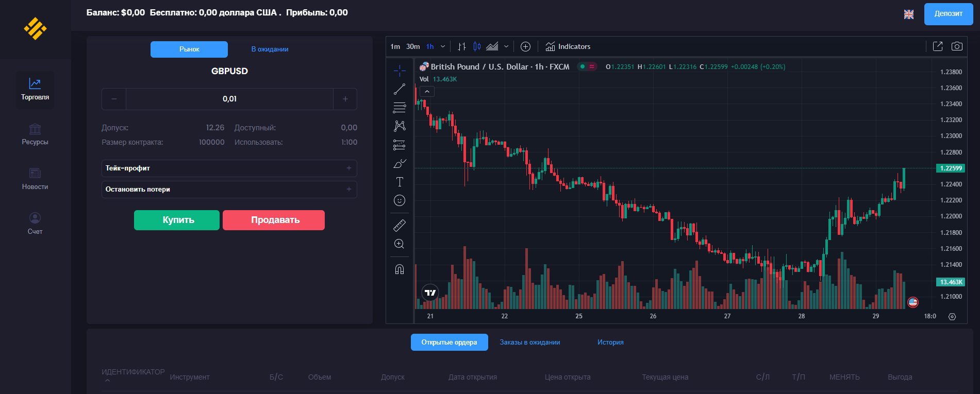Open chart settings gear icon
This screenshot has height=394, width=980.
coord(952,316)
